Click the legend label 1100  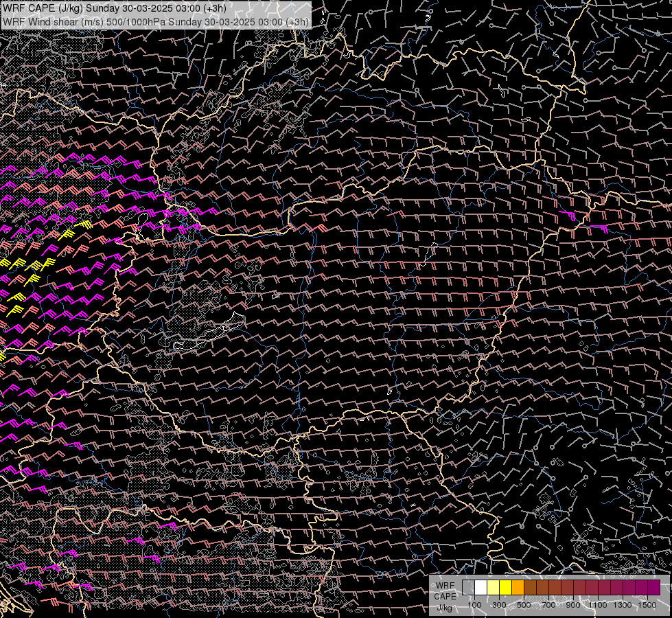click(x=598, y=605)
